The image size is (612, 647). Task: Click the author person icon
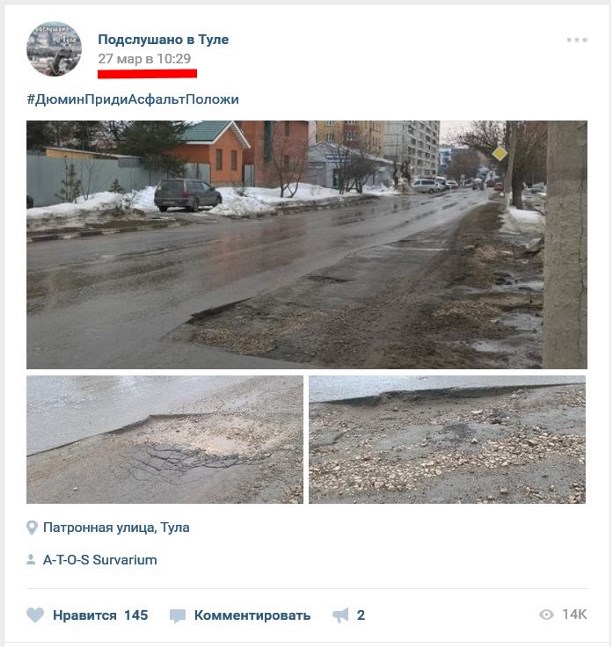click(31, 560)
